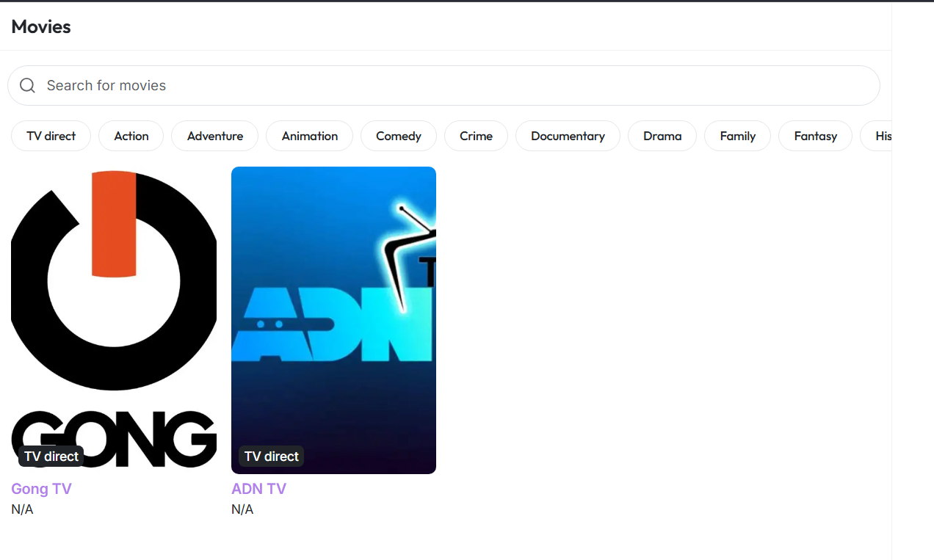This screenshot has height=560, width=934.
Task: Select the Crime genre chip
Action: click(476, 136)
